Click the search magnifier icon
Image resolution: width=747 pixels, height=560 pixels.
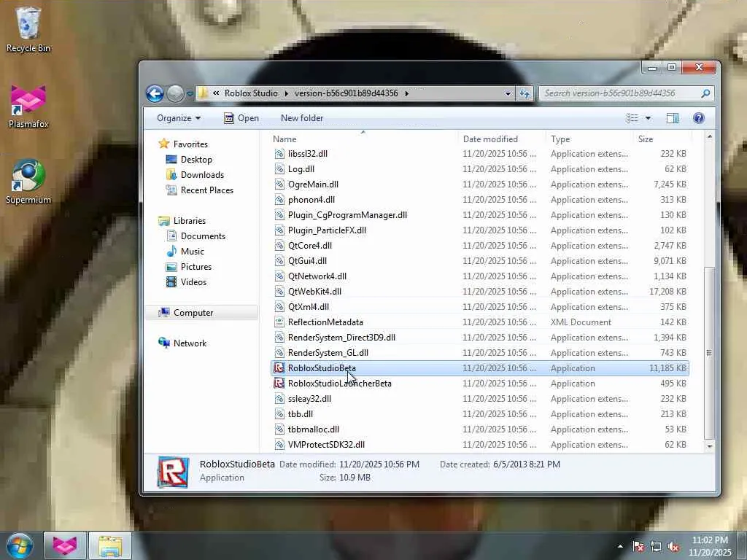(705, 93)
